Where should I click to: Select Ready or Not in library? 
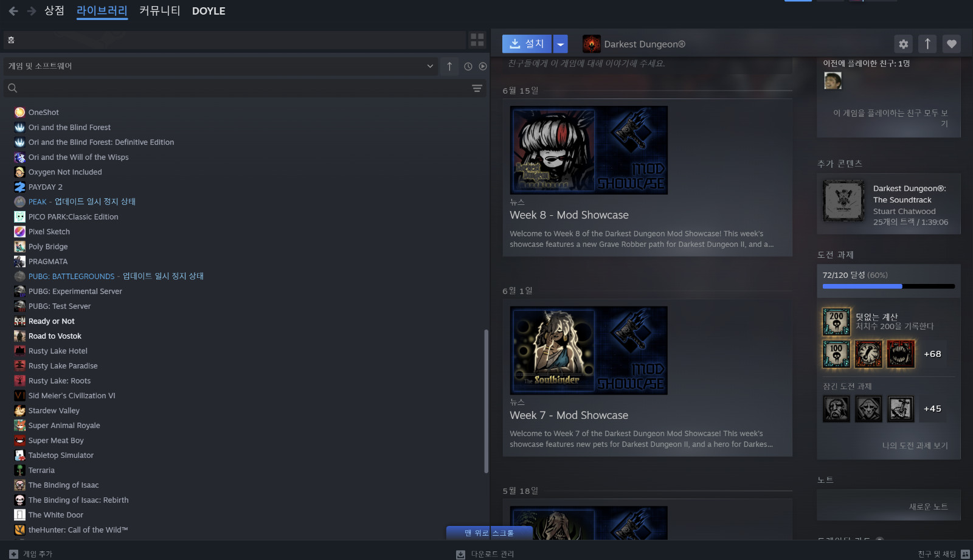(52, 322)
